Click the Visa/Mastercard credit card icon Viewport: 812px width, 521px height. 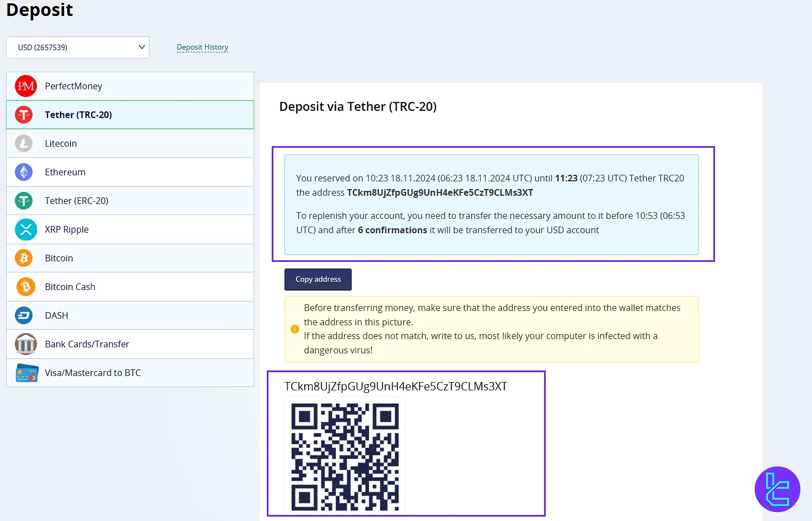(x=27, y=373)
